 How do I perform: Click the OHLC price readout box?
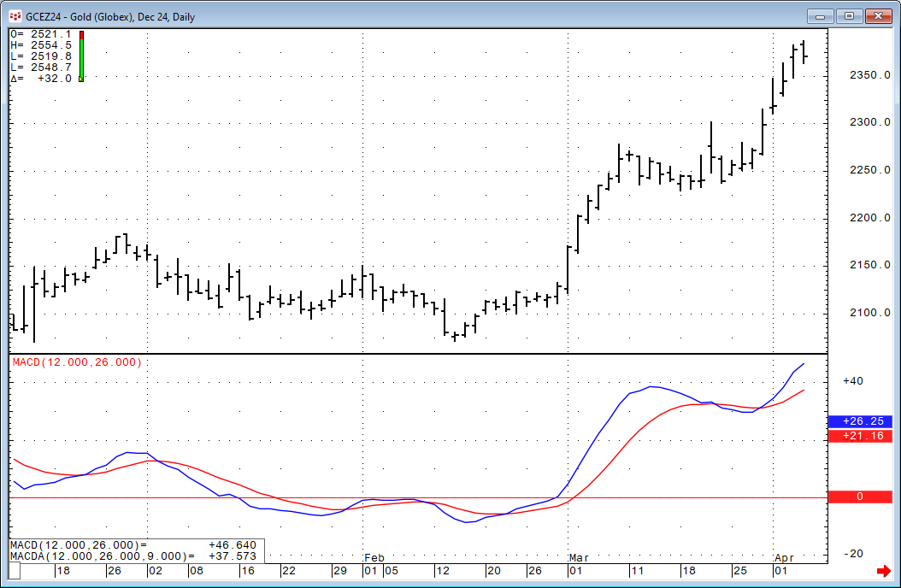[41, 56]
